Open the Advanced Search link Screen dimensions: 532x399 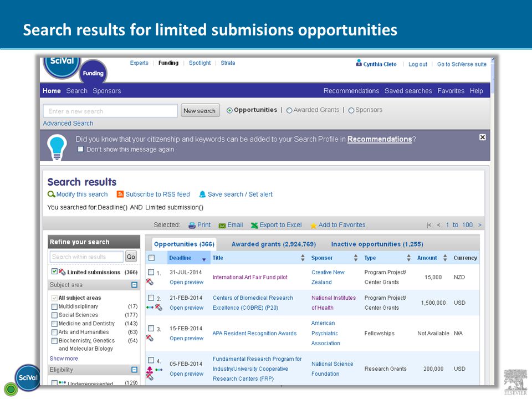pyautogui.click(x=68, y=123)
